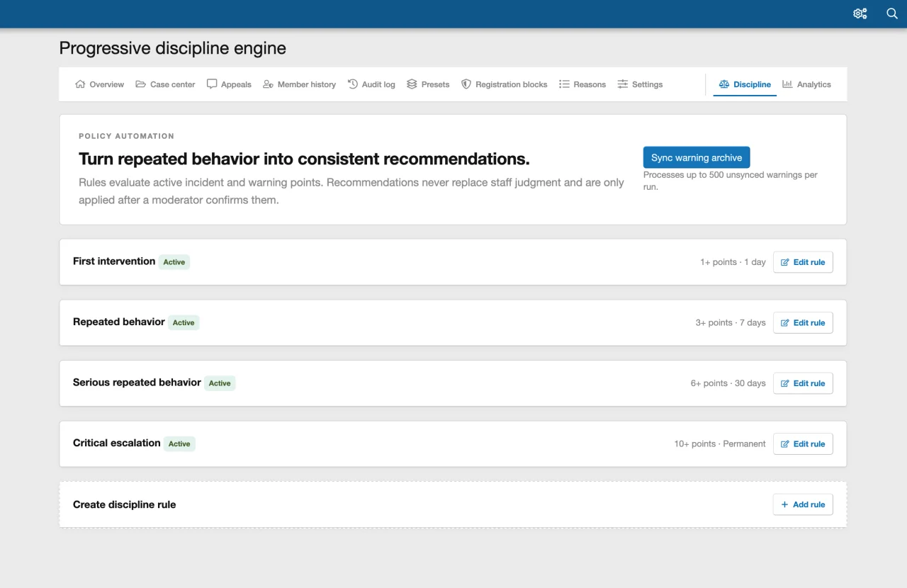Edit the Repeated behavior rule
Viewport: 907px width, 588px height.
coord(803,323)
